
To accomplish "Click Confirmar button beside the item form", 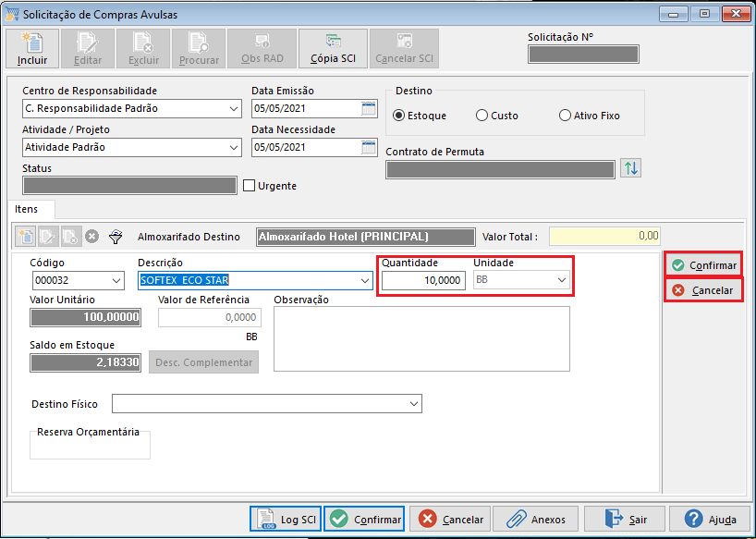I will click(x=703, y=265).
